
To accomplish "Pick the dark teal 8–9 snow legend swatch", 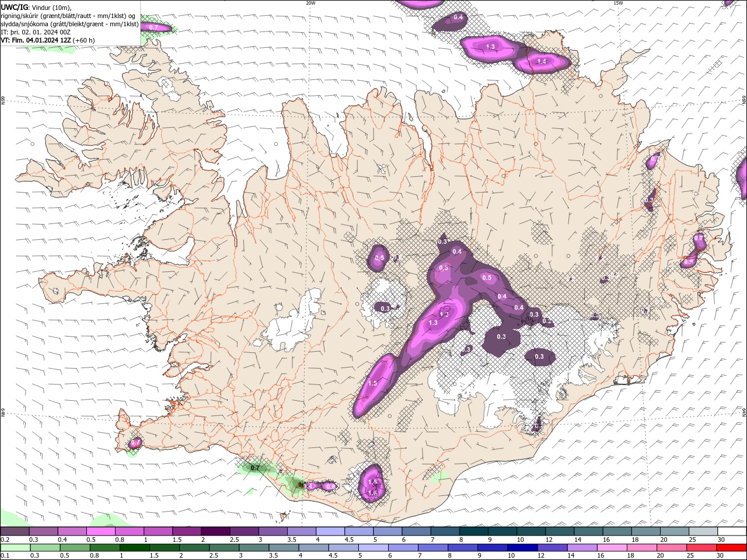I will 474,531.
